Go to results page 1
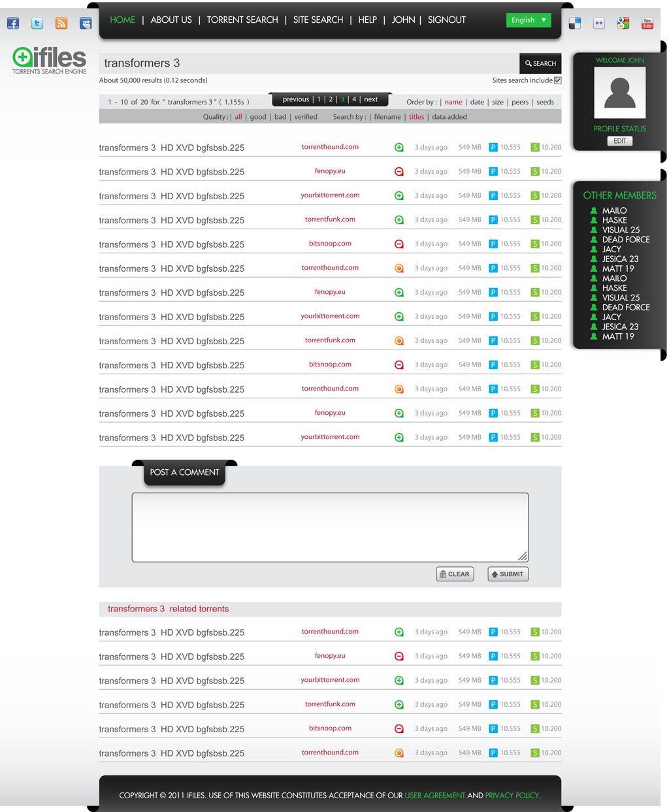669x812 pixels. point(319,99)
